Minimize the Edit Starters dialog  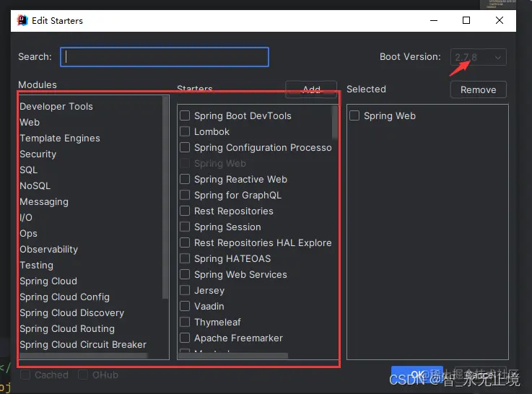pos(434,20)
